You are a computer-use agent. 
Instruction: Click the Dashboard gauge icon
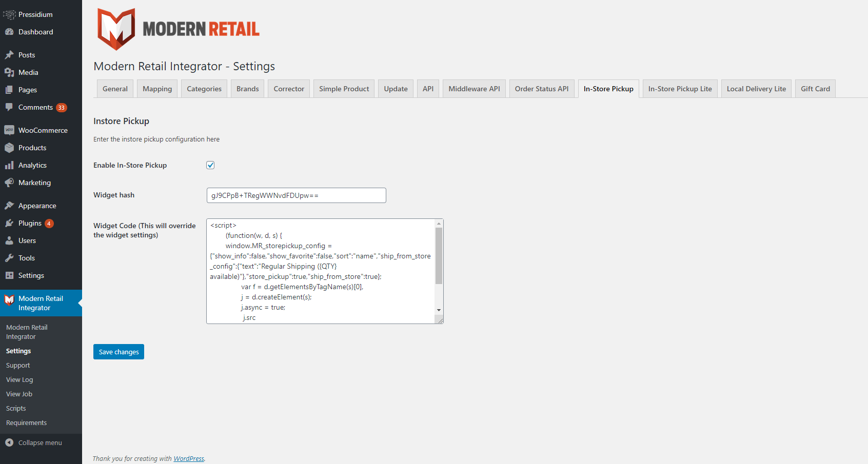tap(9, 32)
